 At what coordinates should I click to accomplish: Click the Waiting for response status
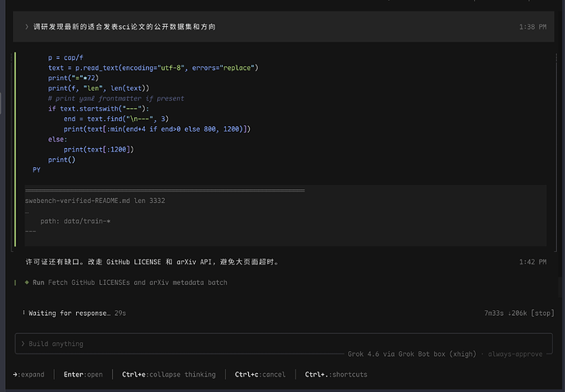70,313
